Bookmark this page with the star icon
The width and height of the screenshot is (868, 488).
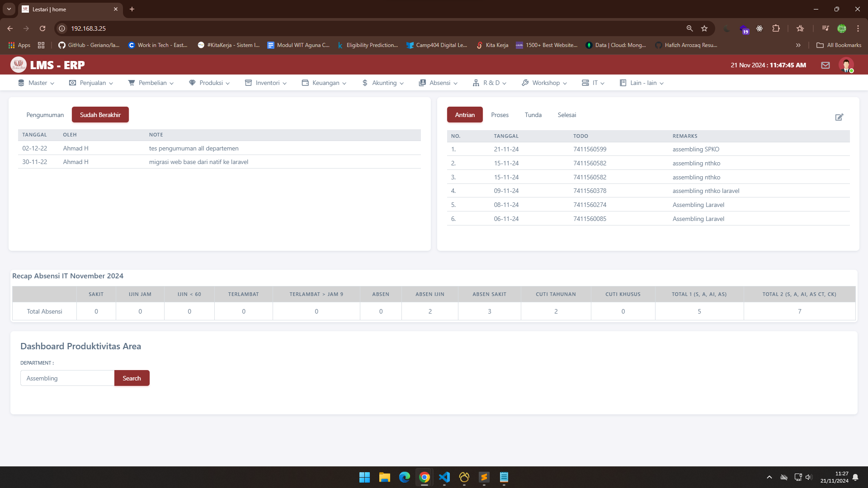[704, 28]
